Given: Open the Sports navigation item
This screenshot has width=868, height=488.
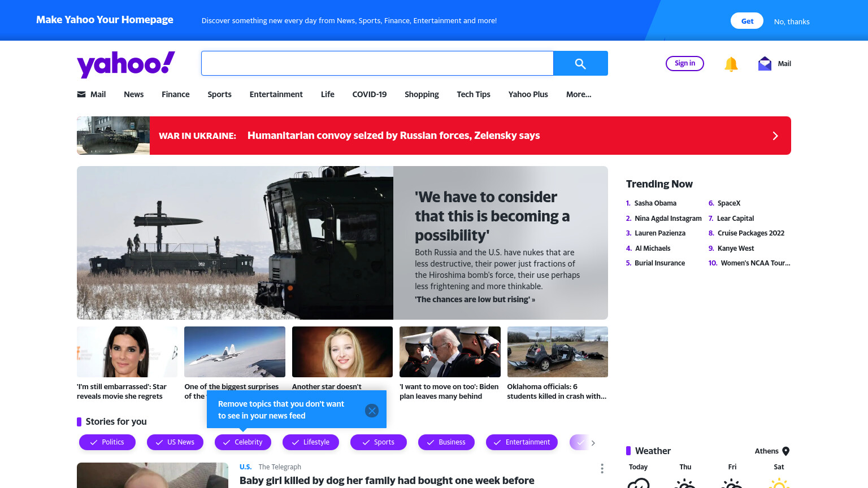Looking at the screenshot, I should pyautogui.click(x=219, y=94).
